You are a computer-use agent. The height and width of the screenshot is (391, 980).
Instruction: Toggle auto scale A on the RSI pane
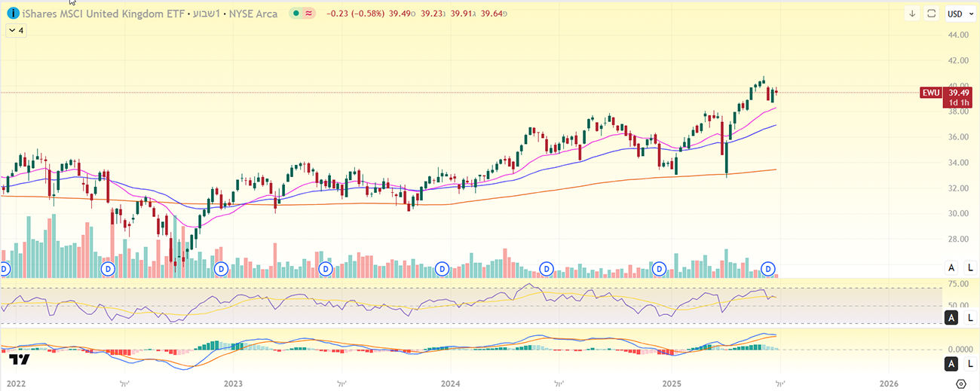click(x=952, y=318)
